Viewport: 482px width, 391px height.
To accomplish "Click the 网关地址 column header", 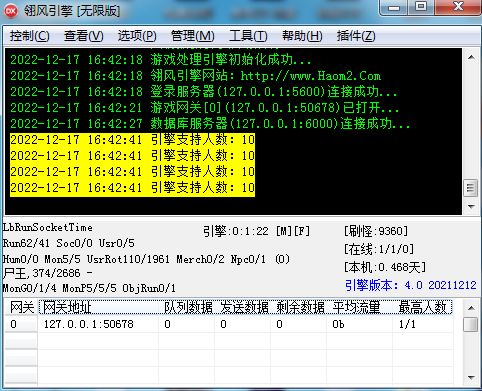I will (99, 307).
